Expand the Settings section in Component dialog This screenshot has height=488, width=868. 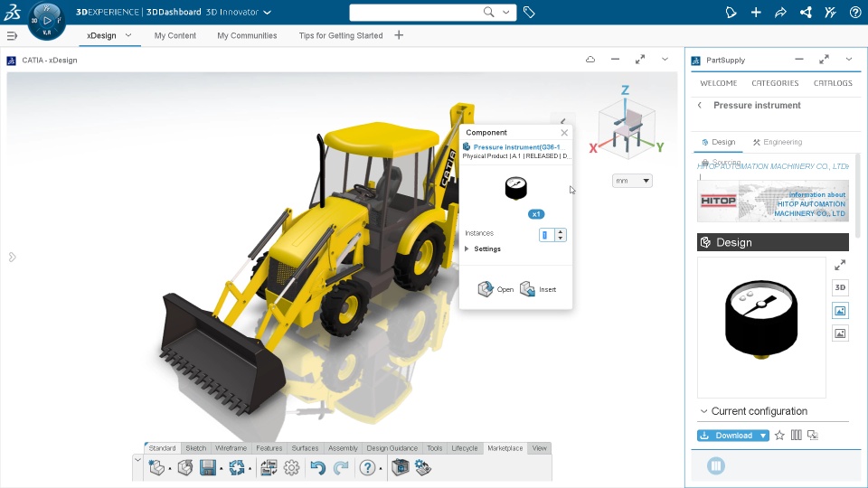tap(467, 249)
